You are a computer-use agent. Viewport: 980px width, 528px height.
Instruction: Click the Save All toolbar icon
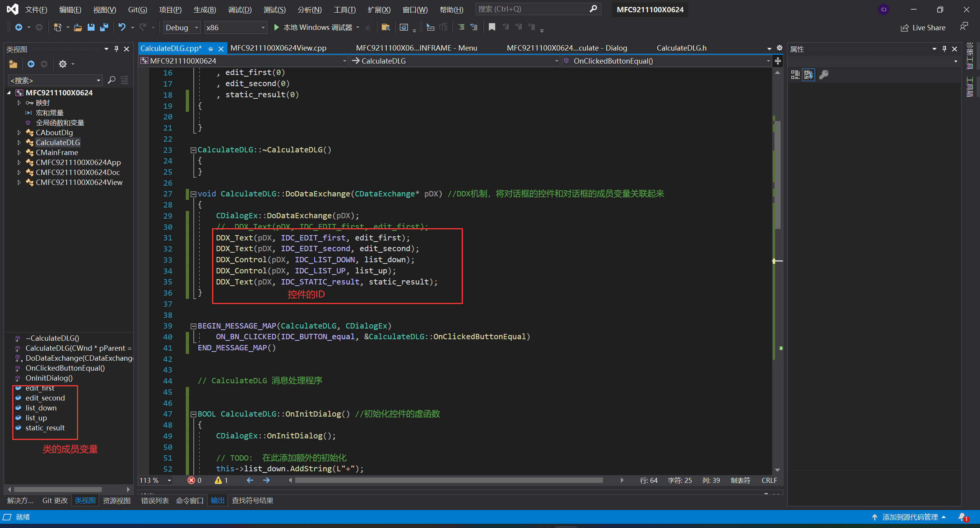pos(104,27)
